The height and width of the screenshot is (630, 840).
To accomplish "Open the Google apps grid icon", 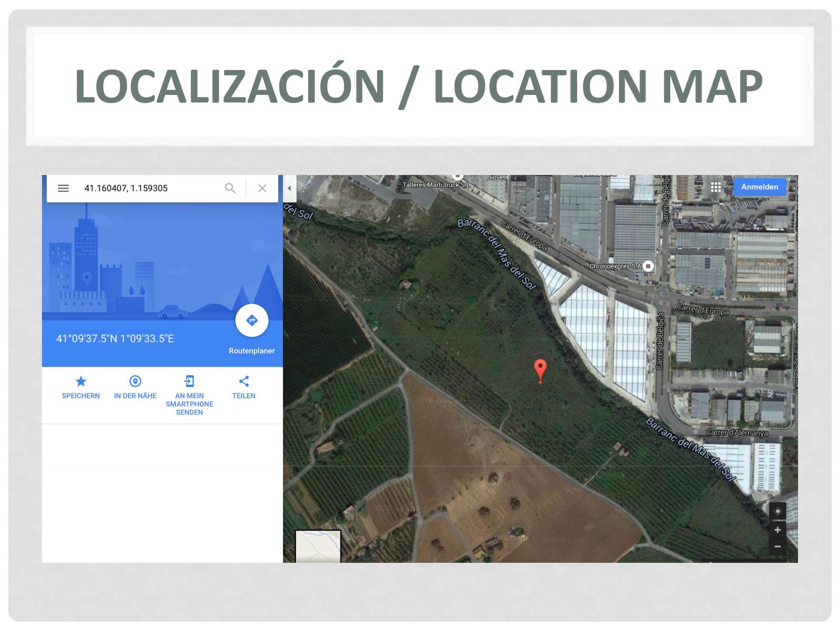I will click(716, 187).
